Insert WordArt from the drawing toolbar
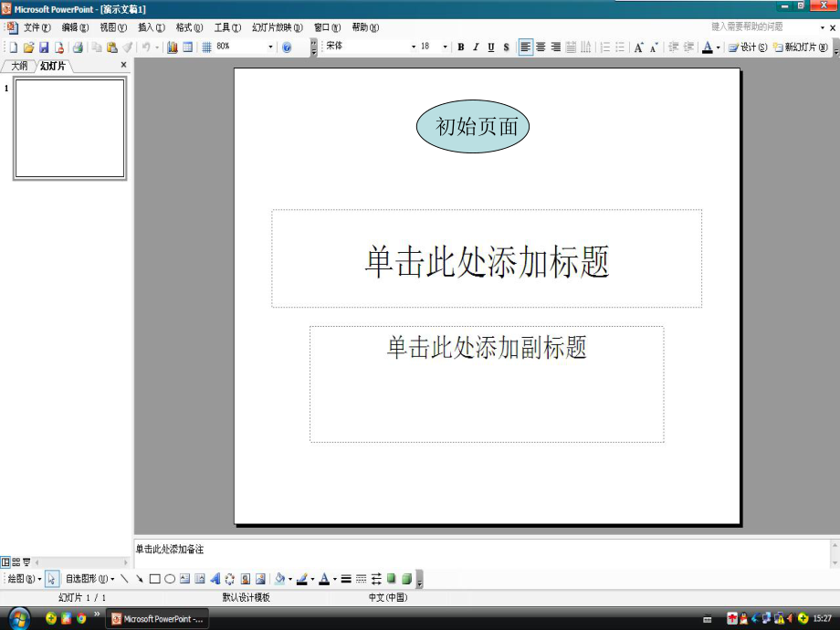The image size is (840, 630). click(215, 579)
